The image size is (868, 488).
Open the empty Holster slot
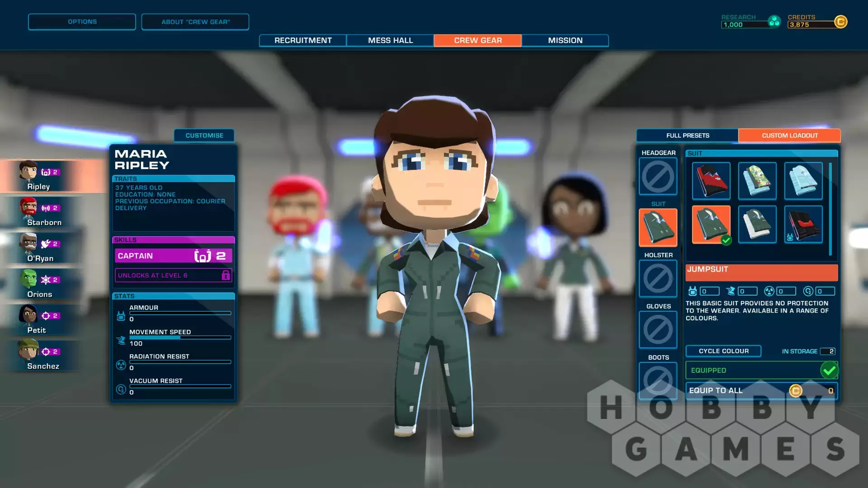(x=658, y=279)
